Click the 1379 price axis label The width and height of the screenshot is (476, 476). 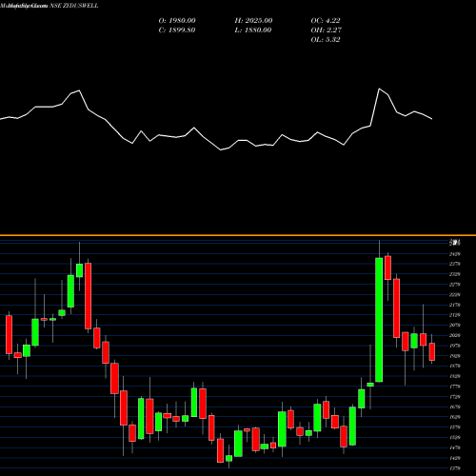click(x=455, y=468)
